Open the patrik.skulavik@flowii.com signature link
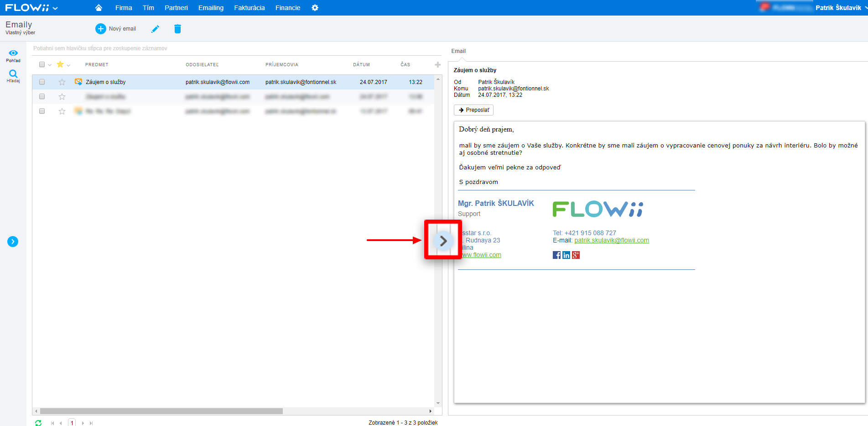The width and height of the screenshot is (868, 426). tap(612, 240)
